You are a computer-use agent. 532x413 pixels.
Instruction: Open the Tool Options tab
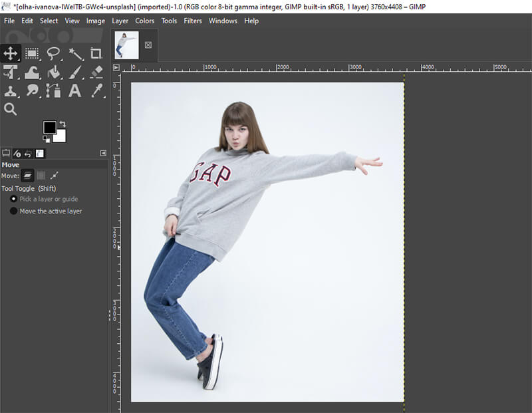click(x=6, y=154)
